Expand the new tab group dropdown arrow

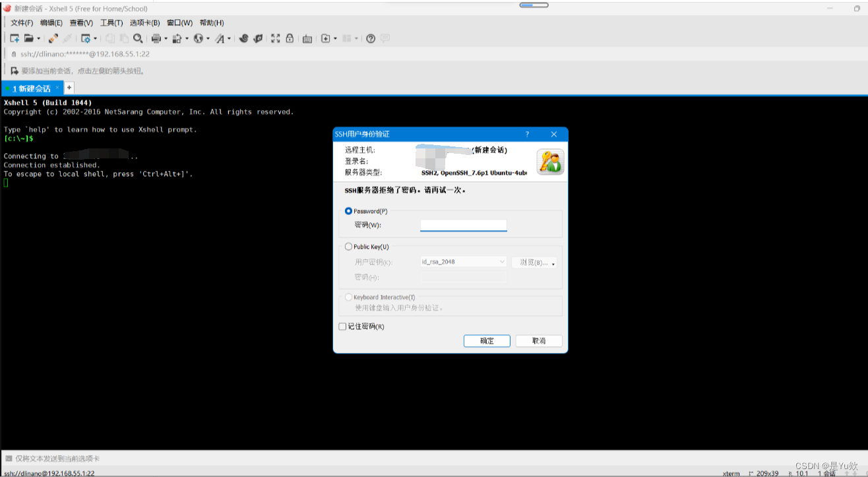[x=335, y=38]
